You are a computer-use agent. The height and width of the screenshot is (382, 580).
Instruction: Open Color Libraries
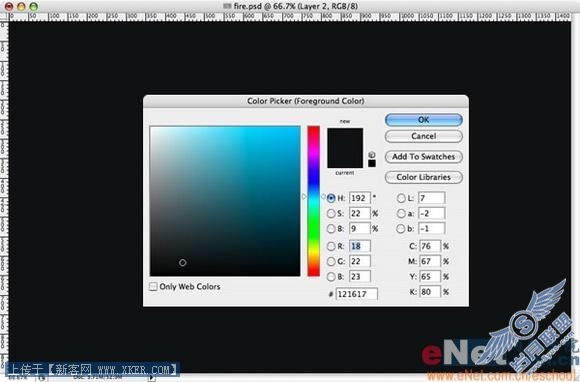click(x=424, y=177)
